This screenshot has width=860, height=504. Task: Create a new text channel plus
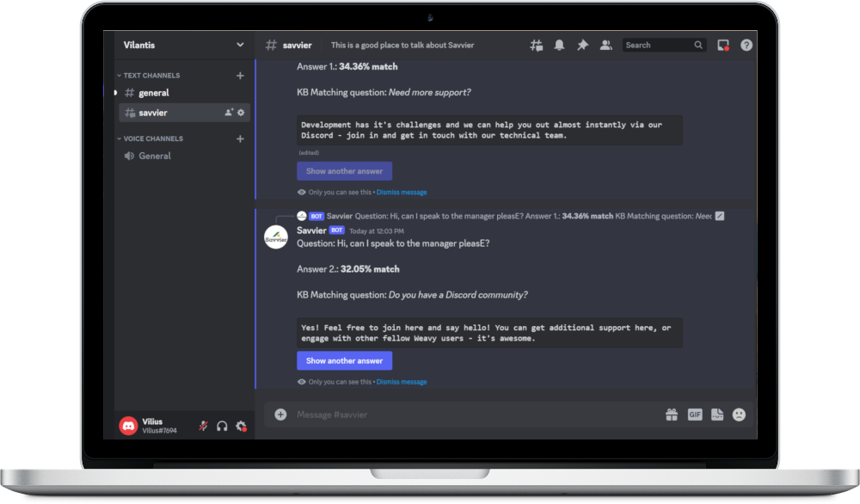tap(240, 75)
